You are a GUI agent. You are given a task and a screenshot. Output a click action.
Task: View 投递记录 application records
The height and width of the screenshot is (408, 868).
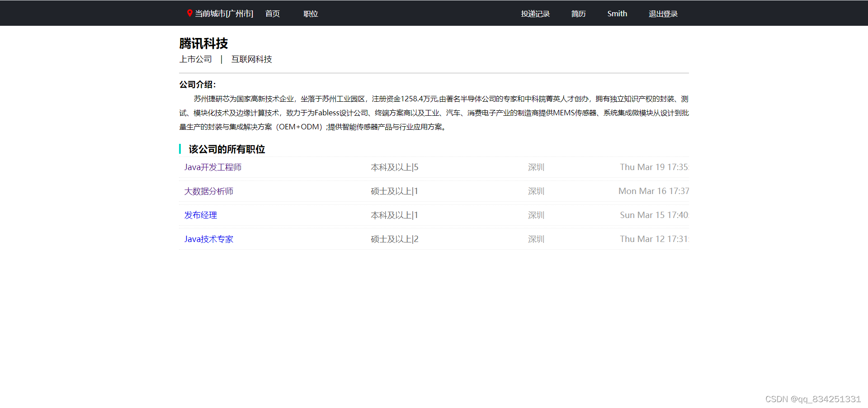coord(535,14)
